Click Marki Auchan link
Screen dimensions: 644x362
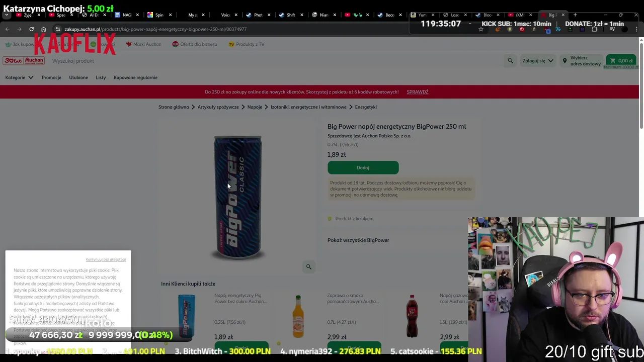tap(147, 44)
